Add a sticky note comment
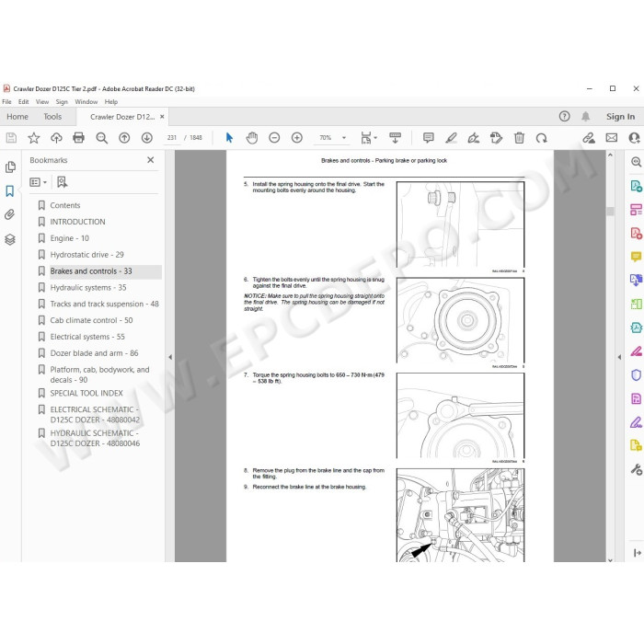 tap(429, 138)
